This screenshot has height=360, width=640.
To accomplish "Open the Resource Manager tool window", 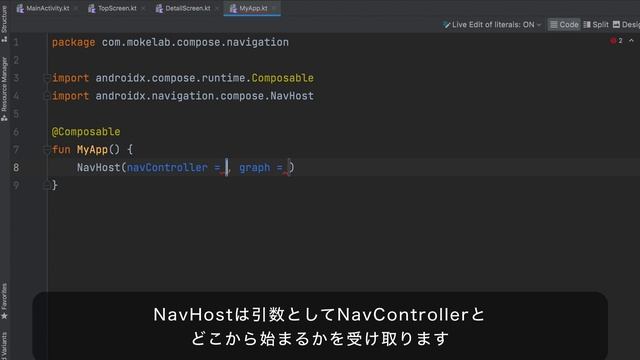I will (x=4, y=89).
